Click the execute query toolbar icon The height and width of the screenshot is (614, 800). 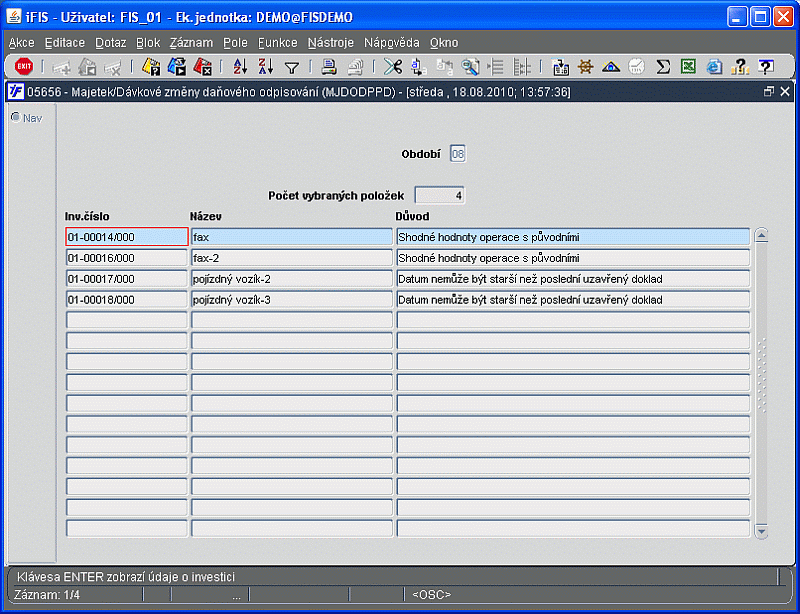177,66
